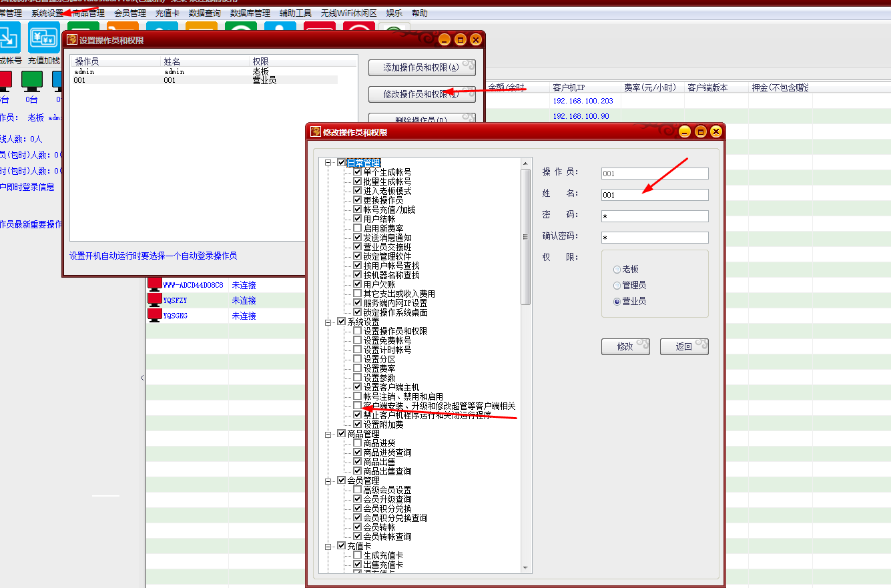Collapse the 系统设置 tree node
Image resolution: width=891 pixels, height=588 pixels.
click(328, 322)
